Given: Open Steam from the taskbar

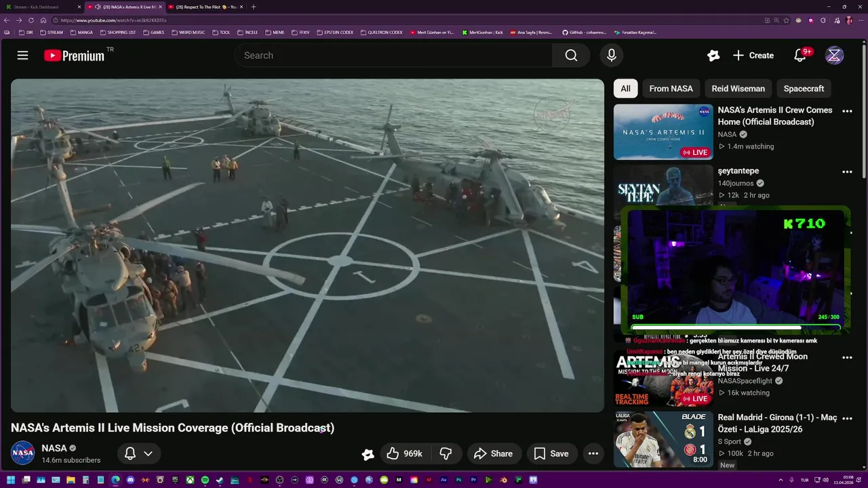Looking at the screenshot, I should pyautogui.click(x=220, y=480).
